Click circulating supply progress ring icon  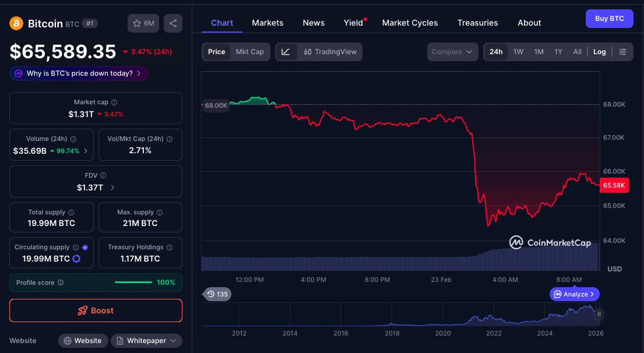[x=76, y=259]
